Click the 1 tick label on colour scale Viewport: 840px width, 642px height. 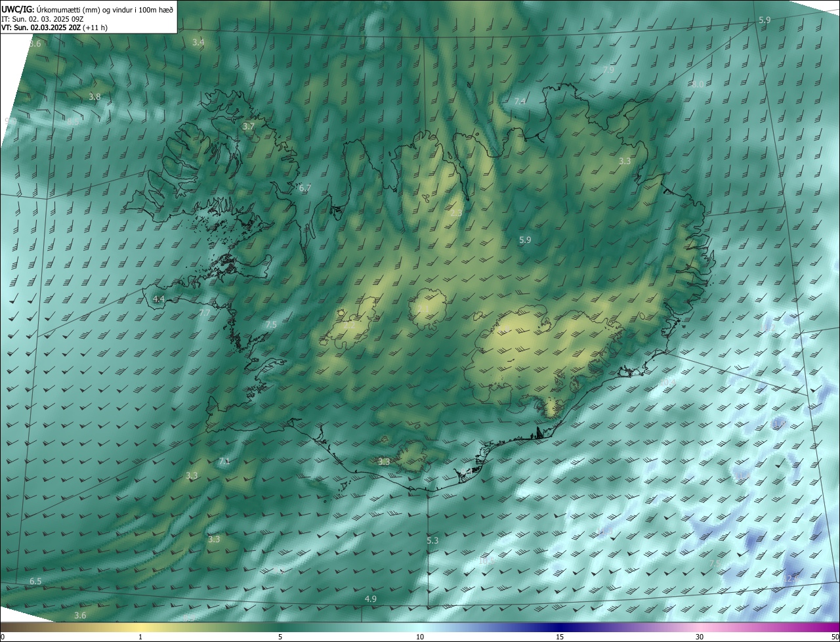[140, 637]
